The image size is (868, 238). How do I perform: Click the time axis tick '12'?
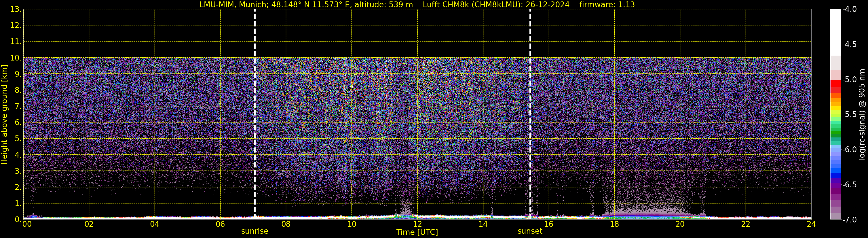click(417, 224)
